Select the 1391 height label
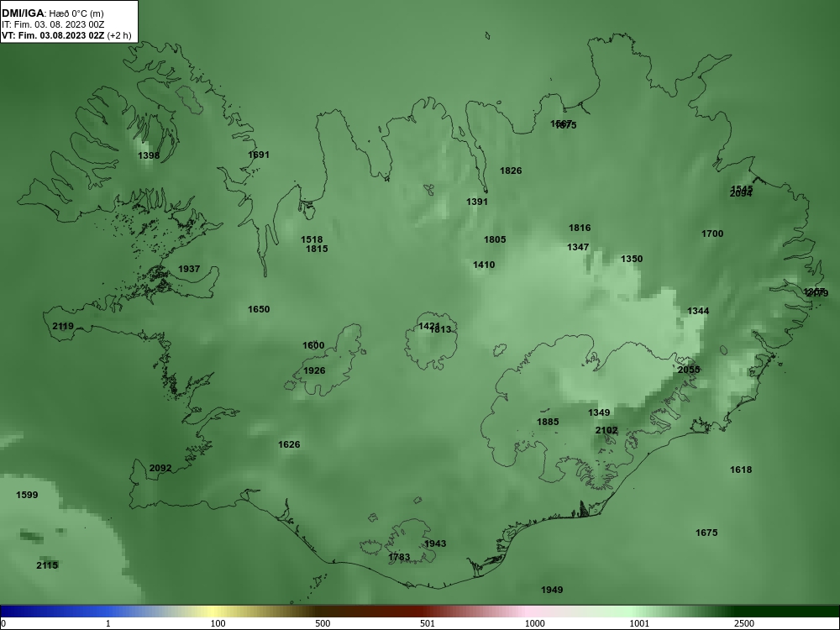840x630 pixels. 477,202
